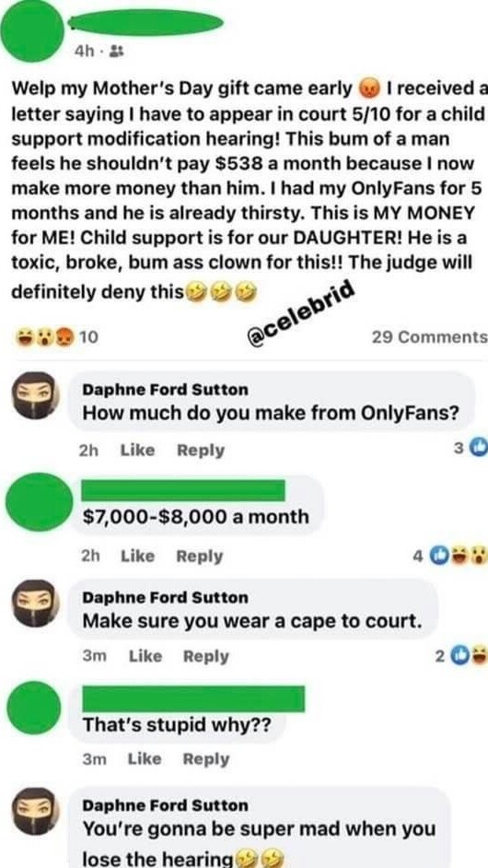Open Daphne Ford Sutton's name on OnlyFans question
This screenshot has height=868, width=488.
(x=165, y=390)
